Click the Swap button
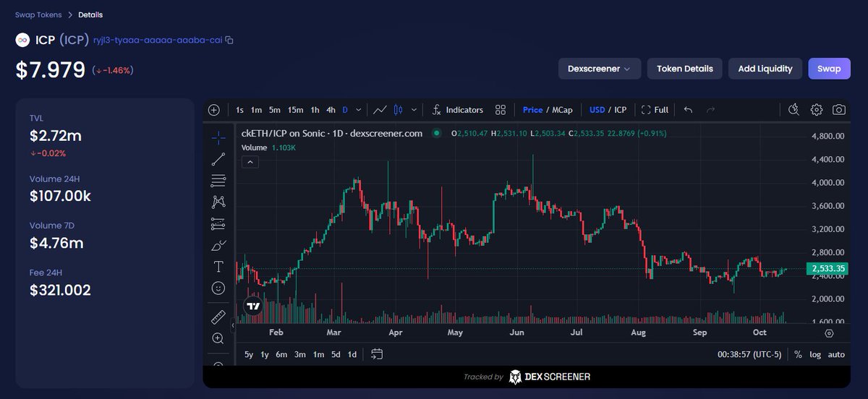Viewport: 868px width, 399px height. pyautogui.click(x=829, y=69)
